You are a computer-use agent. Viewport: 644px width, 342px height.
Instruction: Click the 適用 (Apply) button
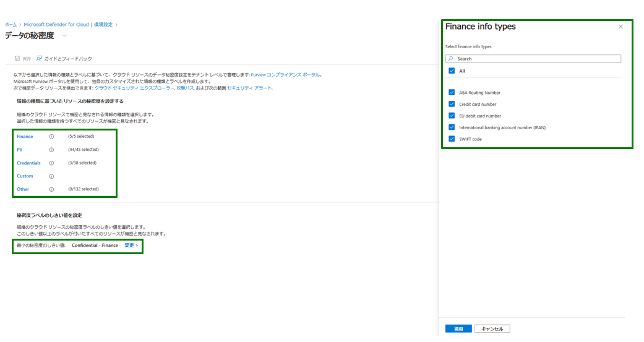458,329
